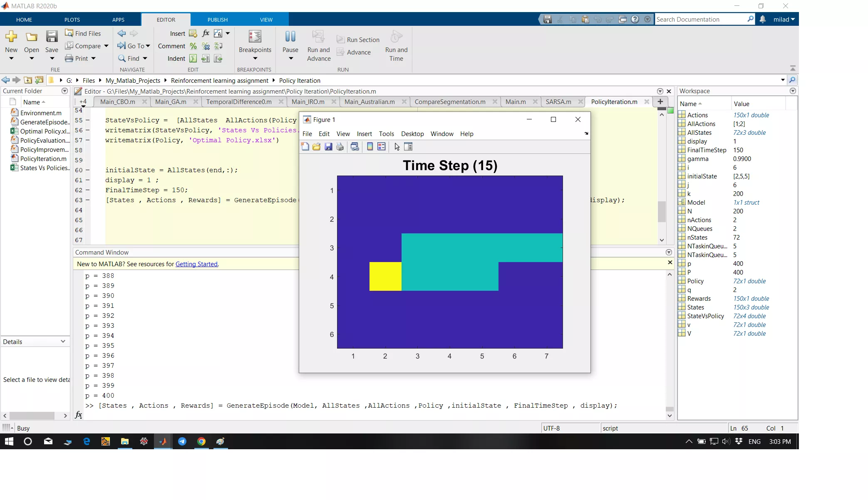The height and width of the screenshot is (500, 868).
Task: Click the Comment percent icon
Action: 193,46
